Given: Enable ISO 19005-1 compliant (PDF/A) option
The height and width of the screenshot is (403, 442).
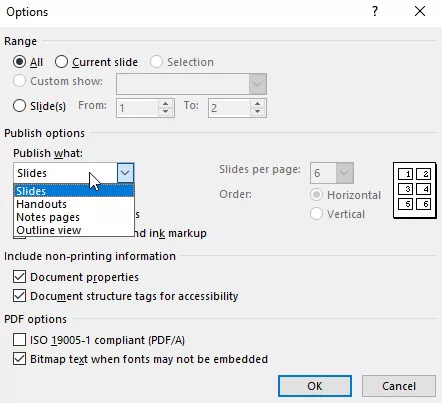Looking at the screenshot, I should coord(19,340).
